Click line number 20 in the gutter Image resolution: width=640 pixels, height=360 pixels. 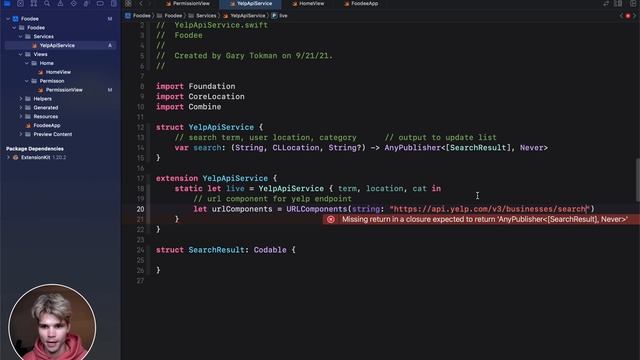pos(140,209)
